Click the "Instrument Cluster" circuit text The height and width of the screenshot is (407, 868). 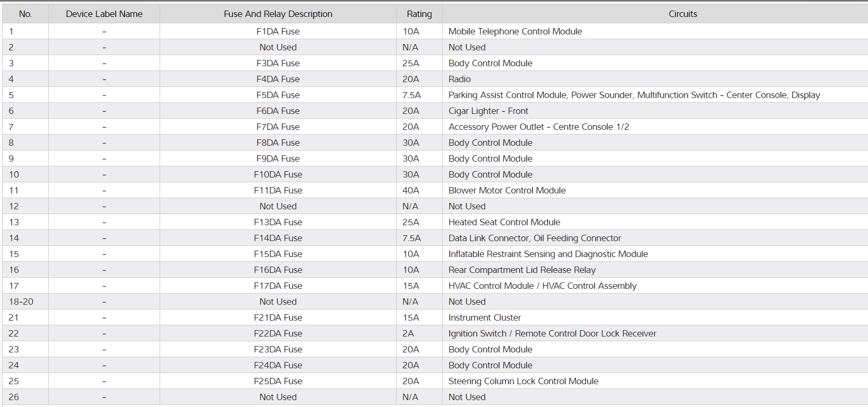(484, 318)
